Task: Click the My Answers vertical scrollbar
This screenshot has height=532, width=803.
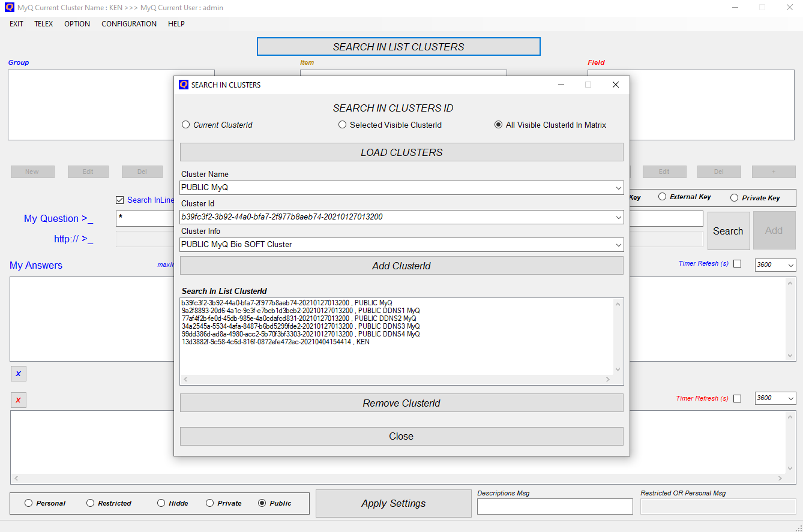Action: pyautogui.click(x=790, y=319)
